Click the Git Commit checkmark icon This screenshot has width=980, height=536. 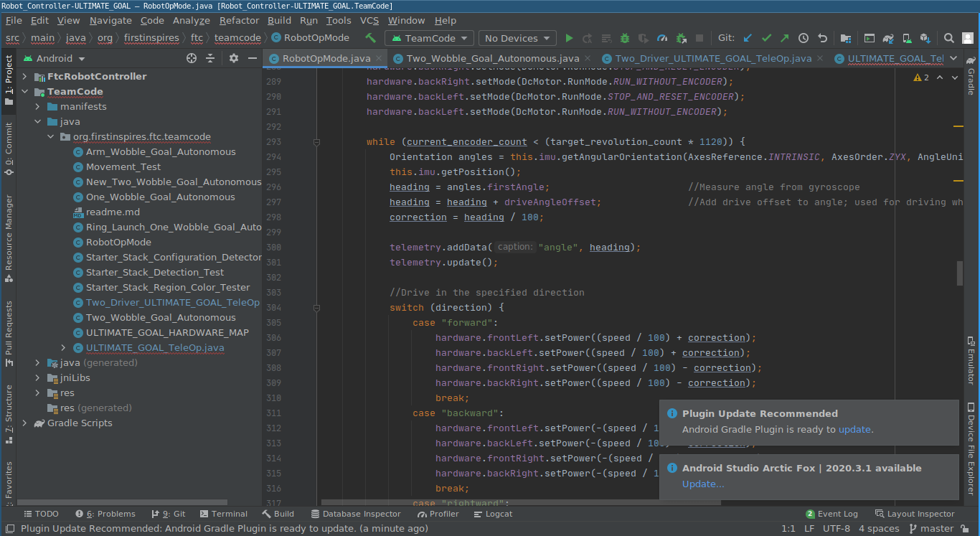coord(766,38)
